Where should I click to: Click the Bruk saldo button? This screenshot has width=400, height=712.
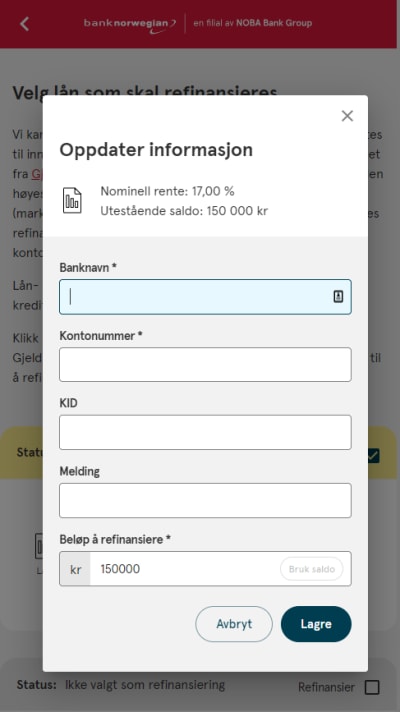[311, 569]
